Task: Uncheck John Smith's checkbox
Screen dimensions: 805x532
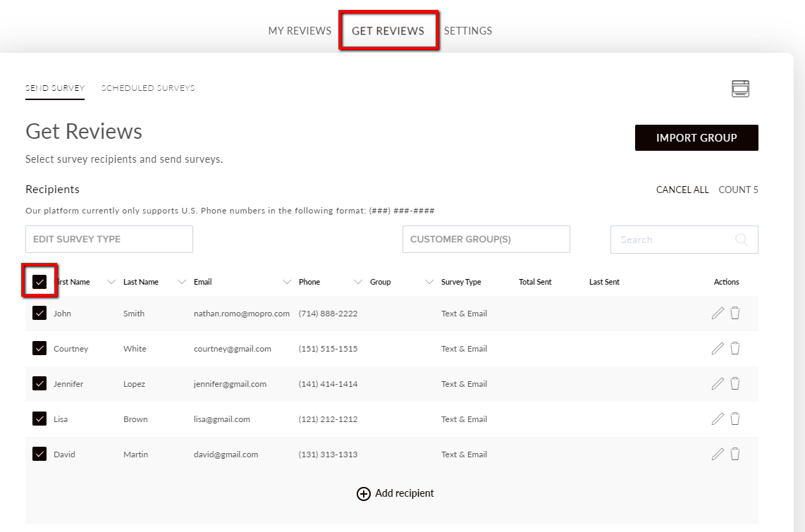Action: (39, 313)
